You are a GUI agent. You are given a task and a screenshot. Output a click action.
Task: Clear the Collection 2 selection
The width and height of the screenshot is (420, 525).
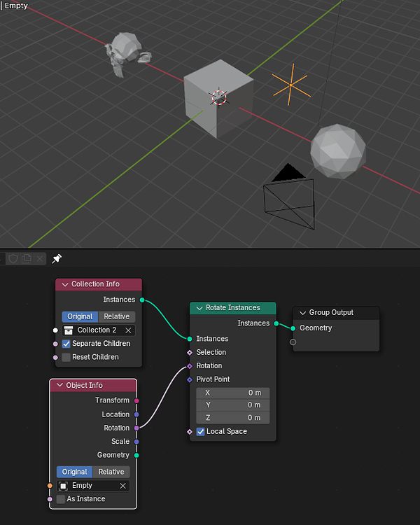click(x=128, y=330)
